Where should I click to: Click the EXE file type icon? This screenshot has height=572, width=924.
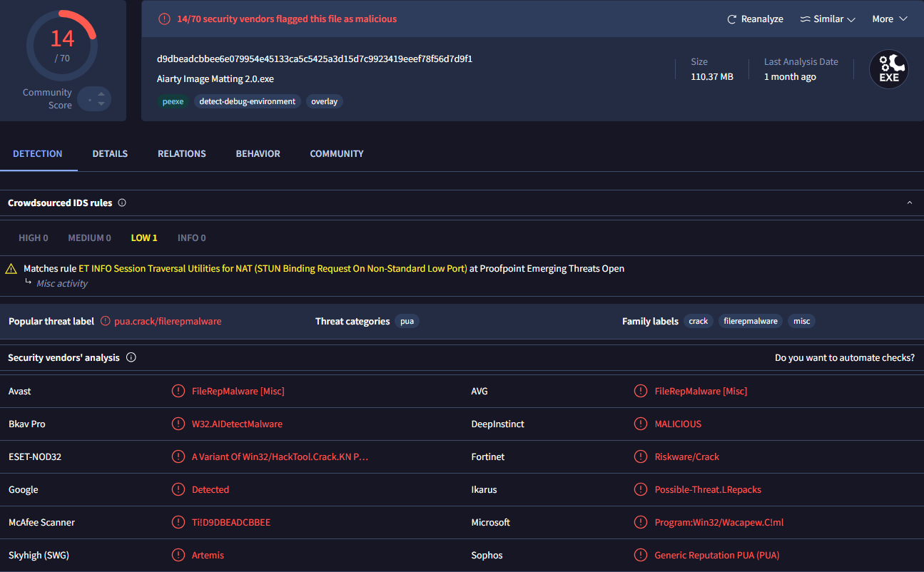(x=888, y=70)
